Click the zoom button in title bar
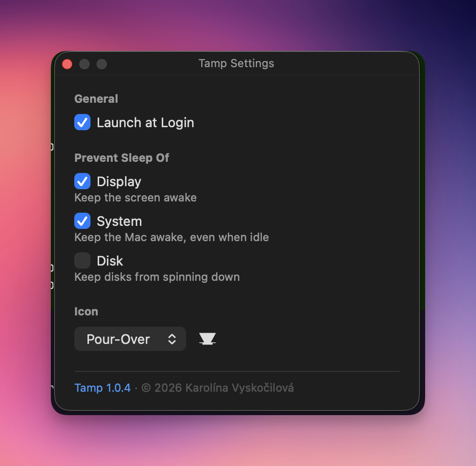The height and width of the screenshot is (466, 476). [x=102, y=64]
